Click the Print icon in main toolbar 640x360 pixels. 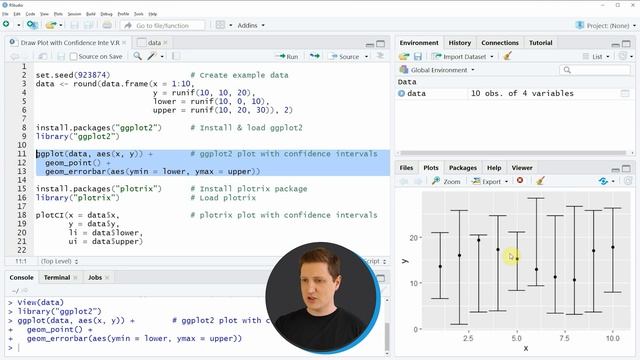tap(107, 25)
